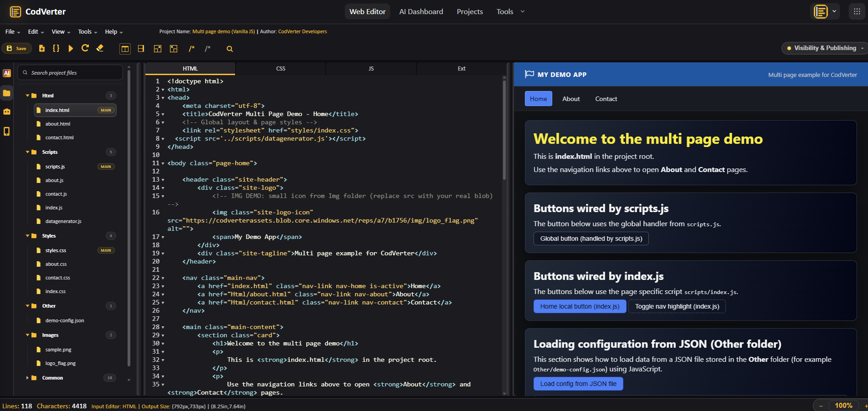Open the Help menu
Screen dimensions: 868x411
coord(113,32)
